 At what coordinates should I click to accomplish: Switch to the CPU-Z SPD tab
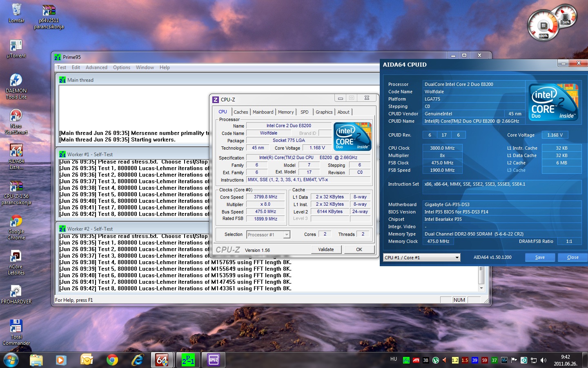(x=305, y=112)
